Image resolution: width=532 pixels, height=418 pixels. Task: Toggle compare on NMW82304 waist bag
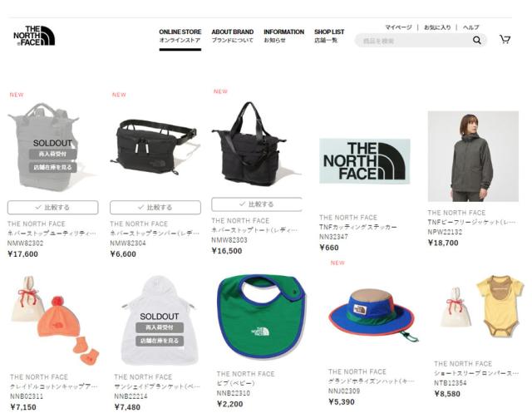(x=155, y=207)
